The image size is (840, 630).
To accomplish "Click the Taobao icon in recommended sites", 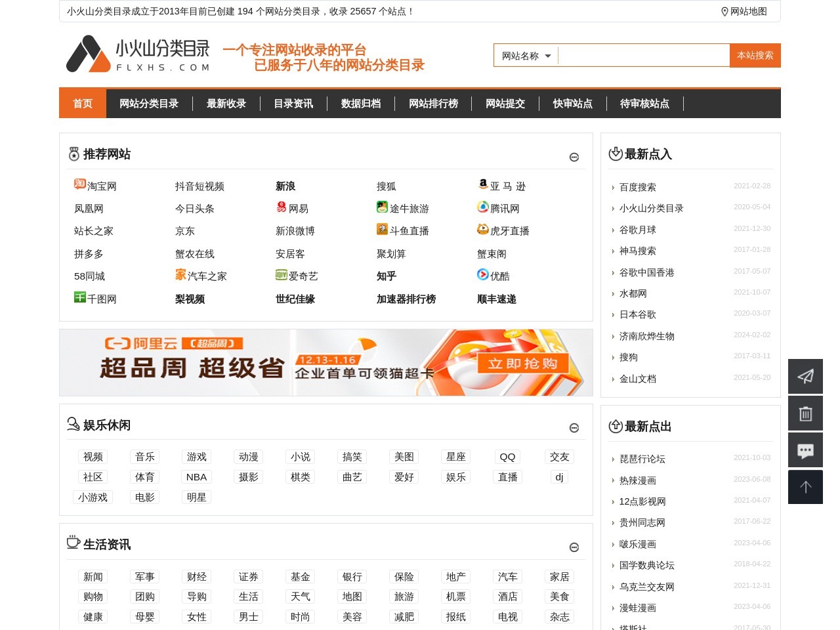I will tap(80, 184).
